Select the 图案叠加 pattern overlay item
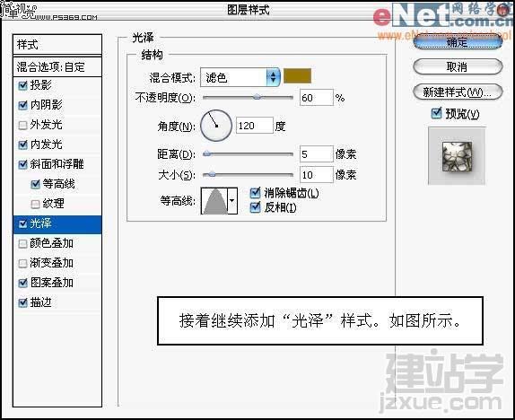Screen dimensions: 515x420 click(x=57, y=283)
